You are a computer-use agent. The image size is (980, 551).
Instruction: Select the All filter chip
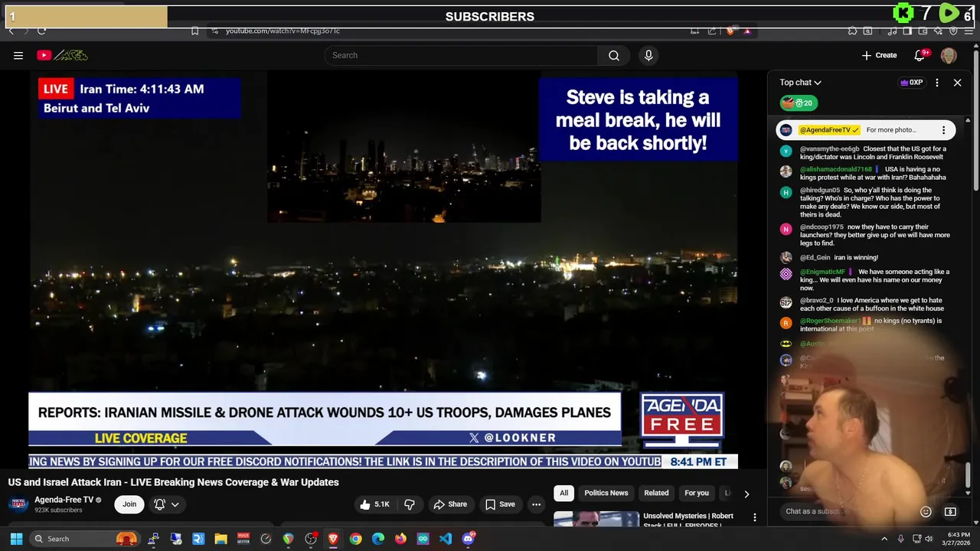[563, 493]
